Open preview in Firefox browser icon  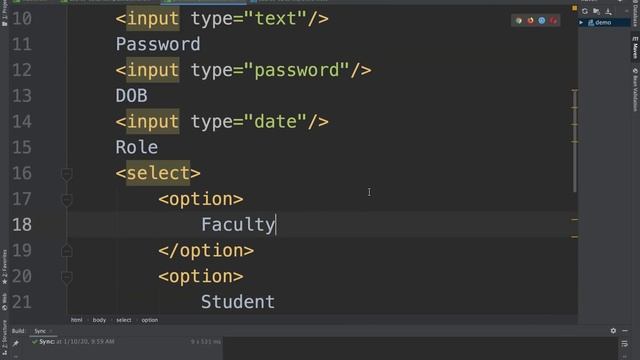[x=530, y=20]
